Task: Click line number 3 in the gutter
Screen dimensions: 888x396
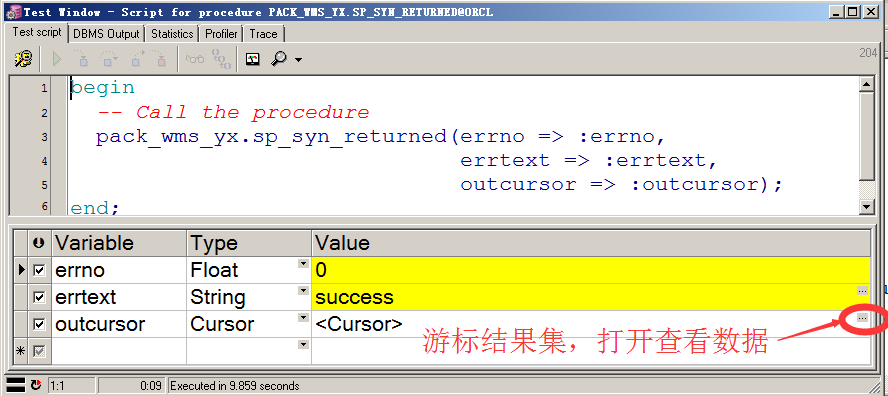Action: [44, 138]
